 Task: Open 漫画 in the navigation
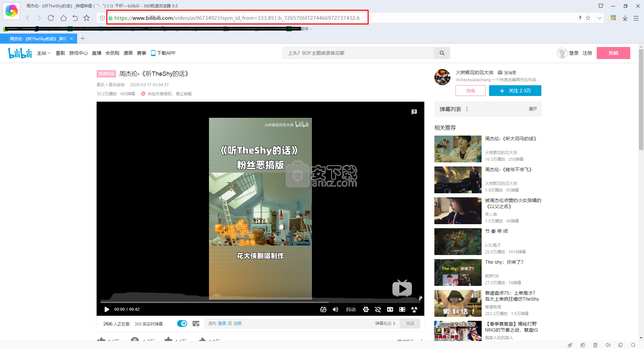tap(128, 53)
